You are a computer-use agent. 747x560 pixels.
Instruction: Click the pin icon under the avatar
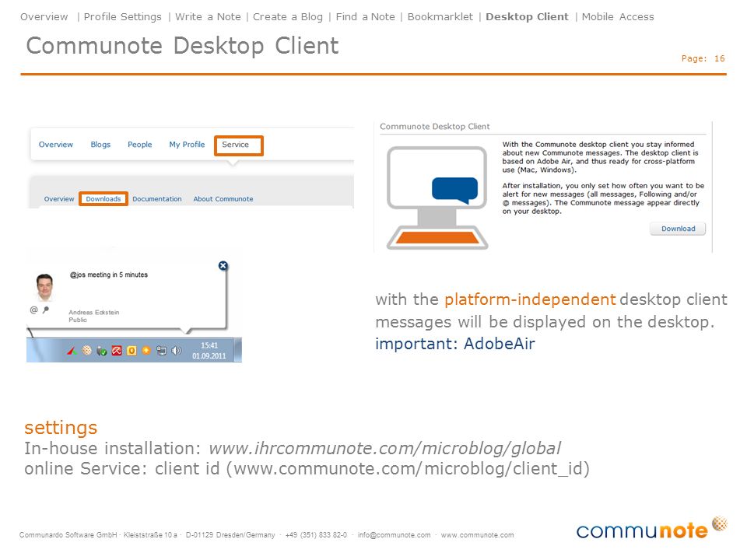46,310
